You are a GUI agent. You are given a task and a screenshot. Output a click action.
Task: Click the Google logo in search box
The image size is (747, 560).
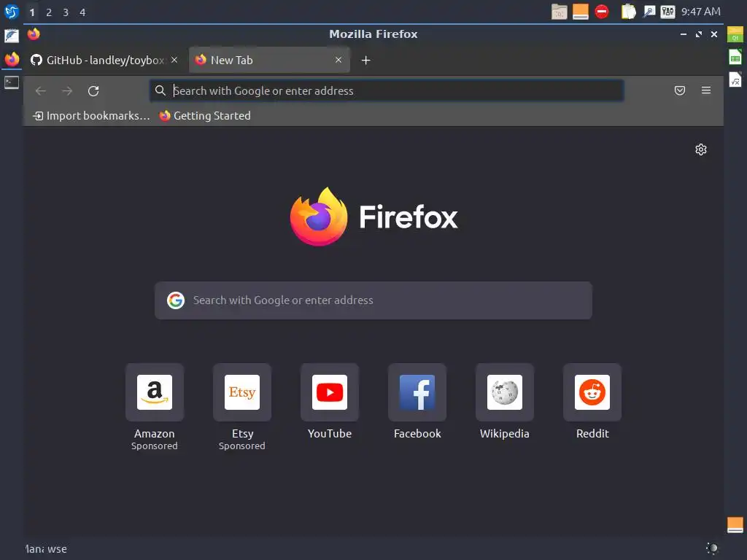click(176, 300)
